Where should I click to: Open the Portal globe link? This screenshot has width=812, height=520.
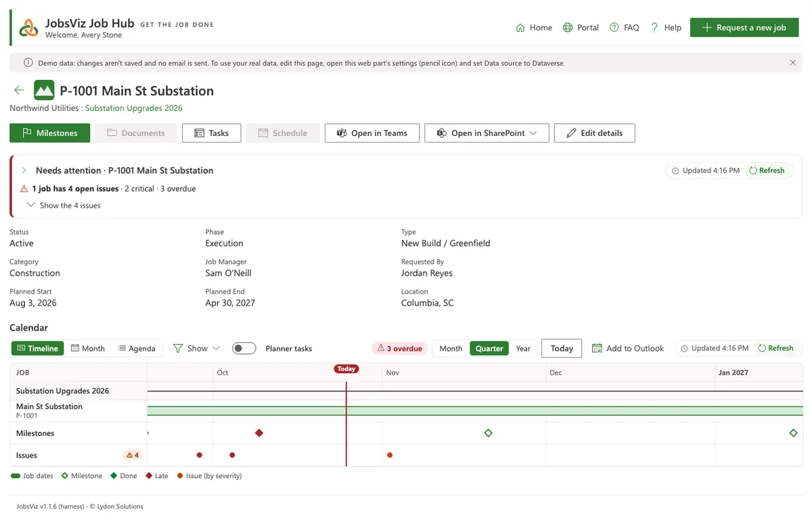[581, 28]
